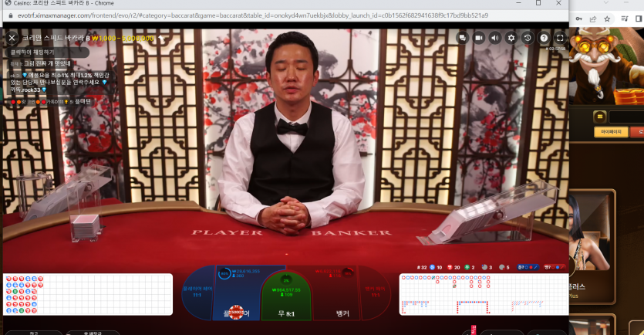Image resolution: width=644 pixels, height=335 pixels.
Task: Click share icon in background Chrome
Action: click(592, 19)
